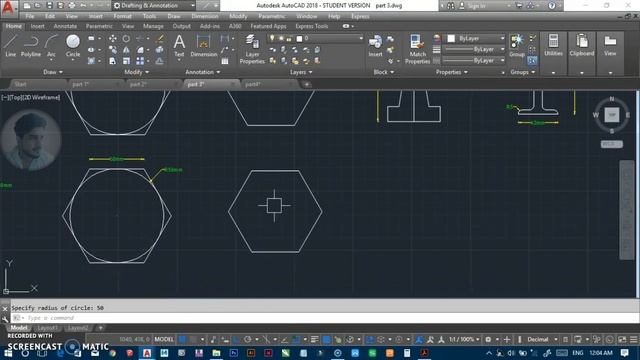Switch to the Manage ribbon tab
The width and height of the screenshot is (640, 360).
(153, 26)
